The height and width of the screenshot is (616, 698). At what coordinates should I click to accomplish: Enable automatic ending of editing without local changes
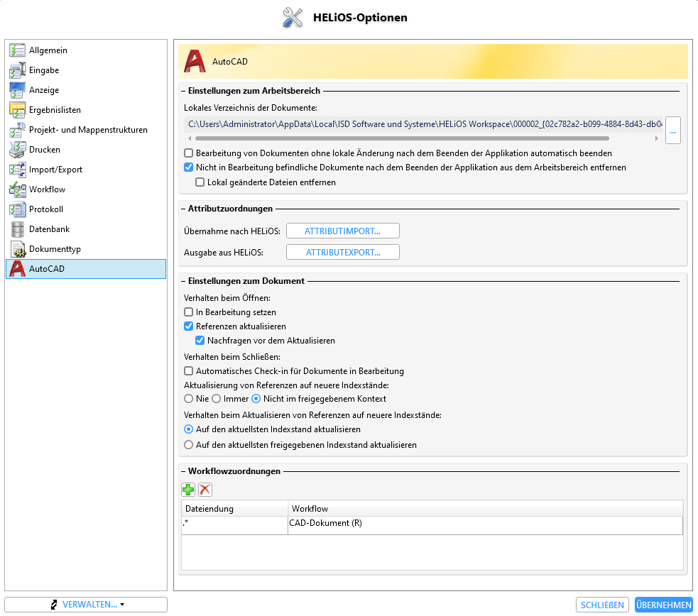tap(189, 153)
